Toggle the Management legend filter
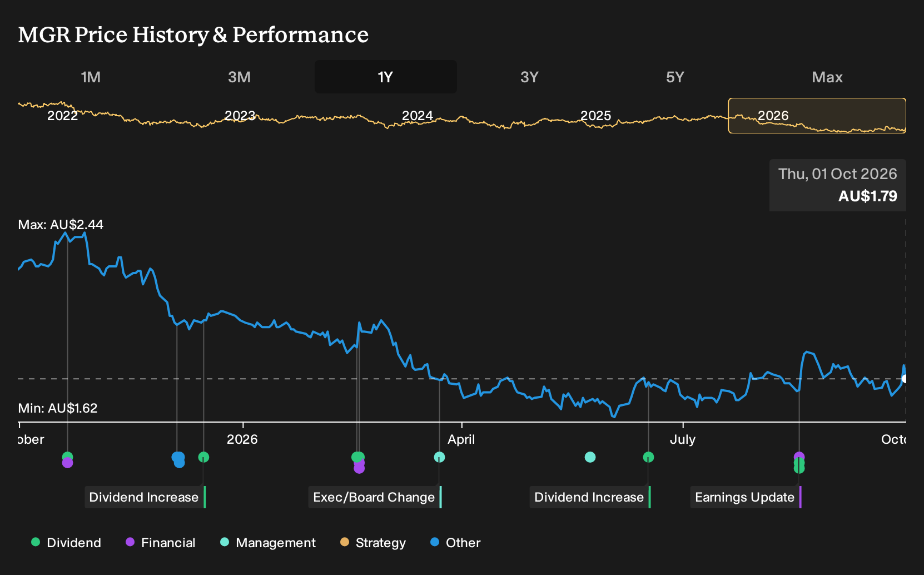The height and width of the screenshot is (575, 924). point(268,543)
